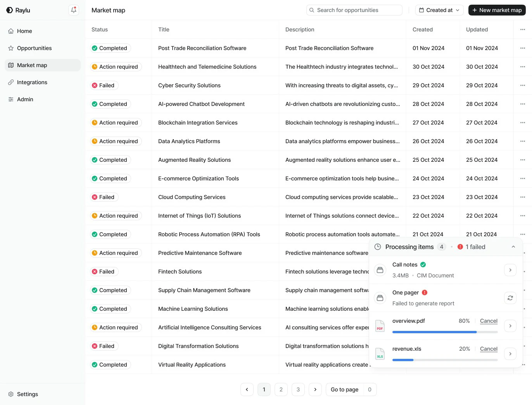Cancel the revenue.xls upload
Screen dimensions: 532x405
[x=489, y=349]
